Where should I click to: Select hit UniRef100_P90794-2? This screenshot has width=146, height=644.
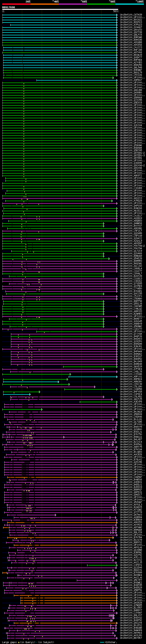(x=132, y=246)
